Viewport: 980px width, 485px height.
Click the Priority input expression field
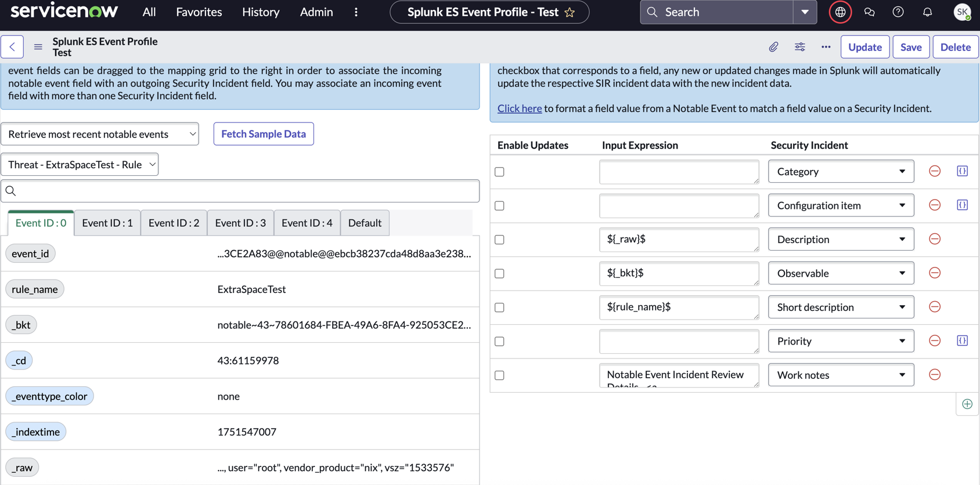pyautogui.click(x=679, y=341)
